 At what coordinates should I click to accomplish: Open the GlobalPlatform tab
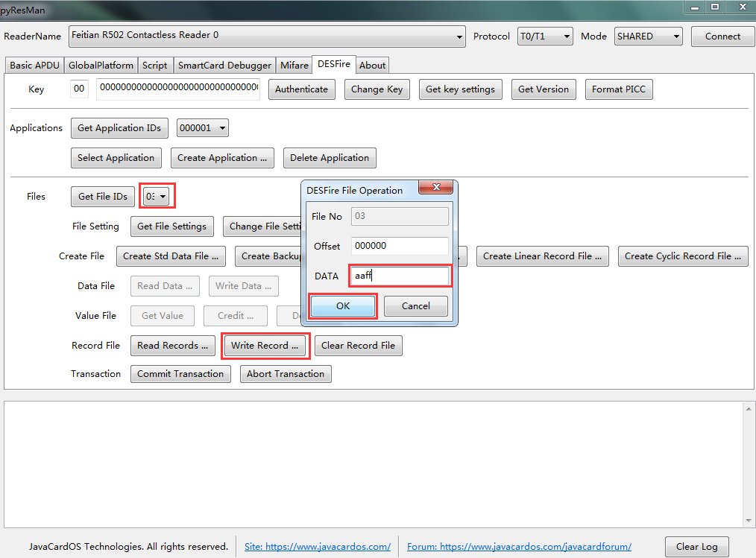pos(101,65)
